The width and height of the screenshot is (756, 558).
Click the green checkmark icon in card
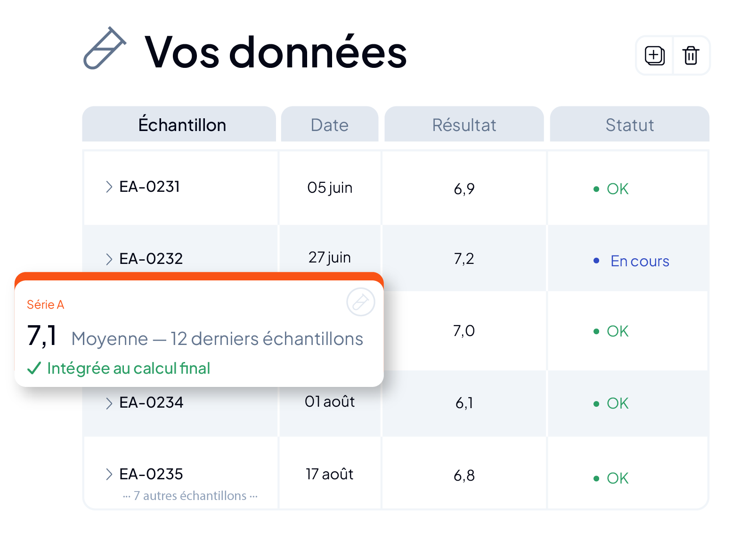point(34,368)
